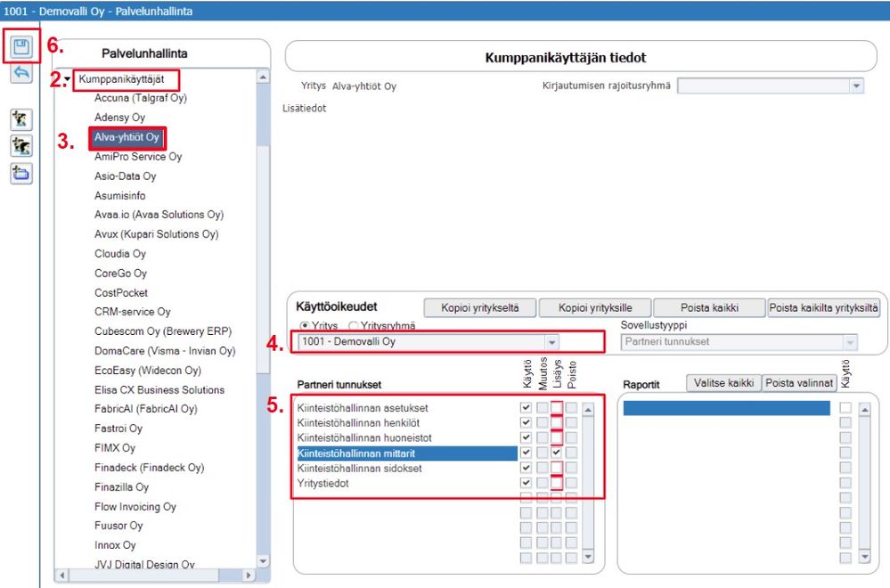Toggle Käyttö for Kiinteistöhallinnan asetukset
The height and width of the screenshot is (588, 890).
526,407
